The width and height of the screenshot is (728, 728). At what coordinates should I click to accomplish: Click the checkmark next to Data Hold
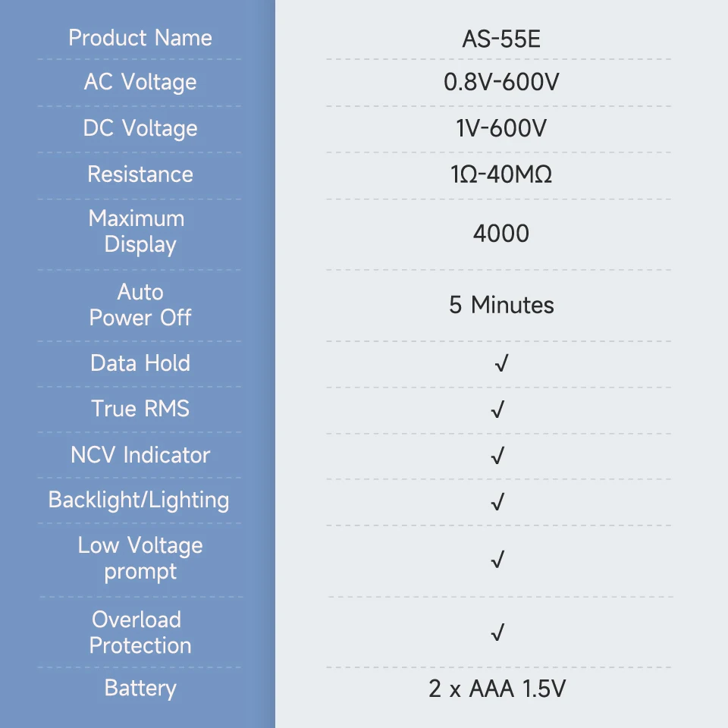click(500, 365)
